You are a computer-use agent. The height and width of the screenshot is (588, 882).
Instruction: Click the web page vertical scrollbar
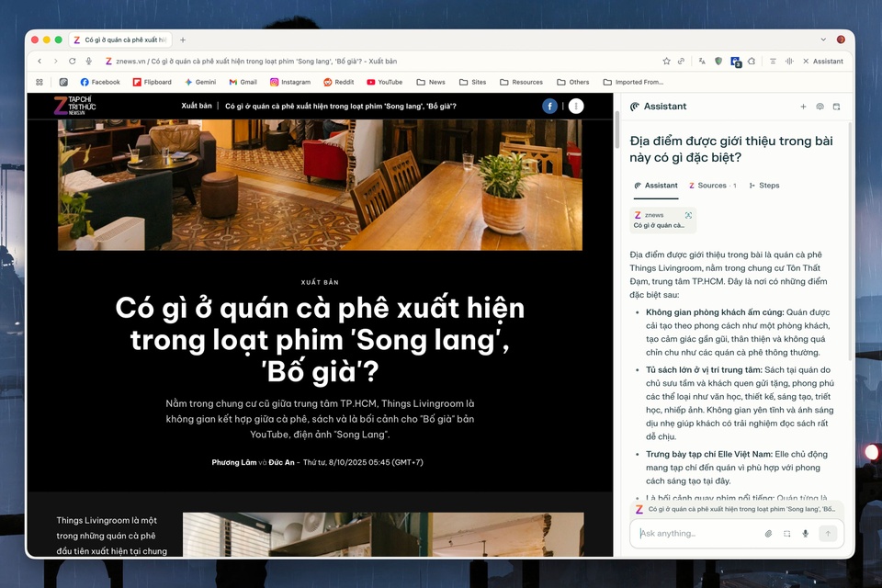(x=616, y=130)
